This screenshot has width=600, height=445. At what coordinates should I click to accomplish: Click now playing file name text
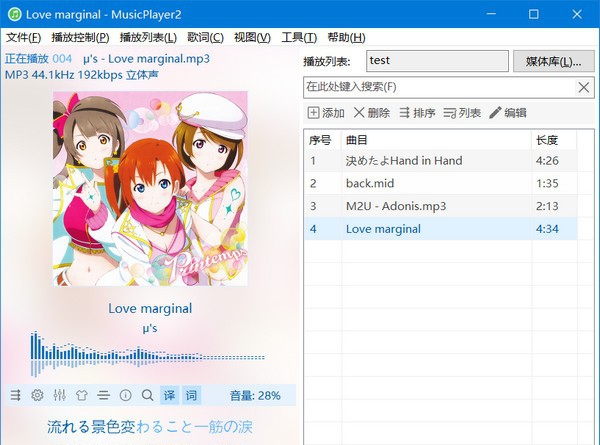[x=146, y=59]
